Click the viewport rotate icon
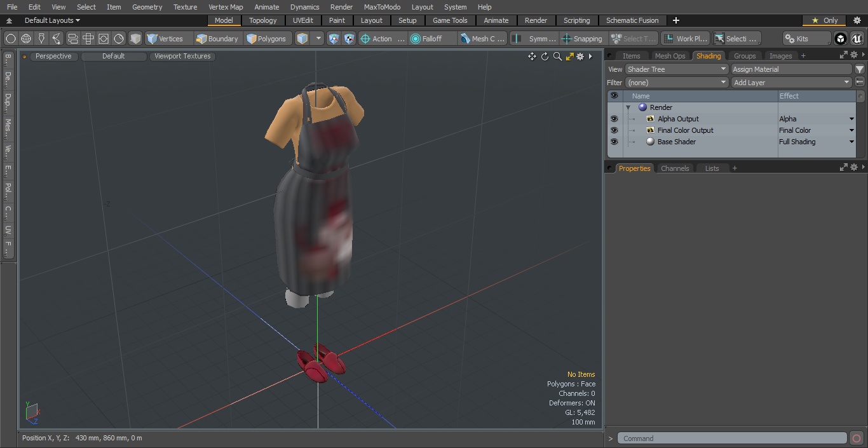868x448 pixels. pyautogui.click(x=545, y=57)
